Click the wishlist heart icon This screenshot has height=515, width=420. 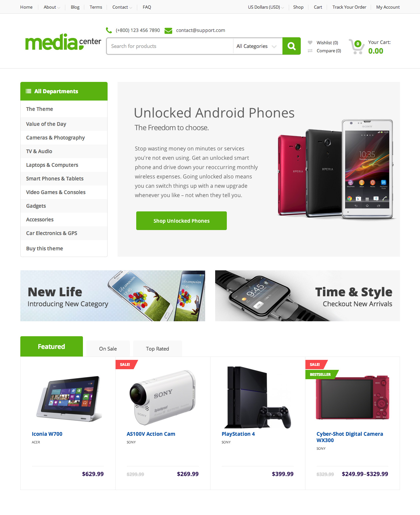pos(310,43)
